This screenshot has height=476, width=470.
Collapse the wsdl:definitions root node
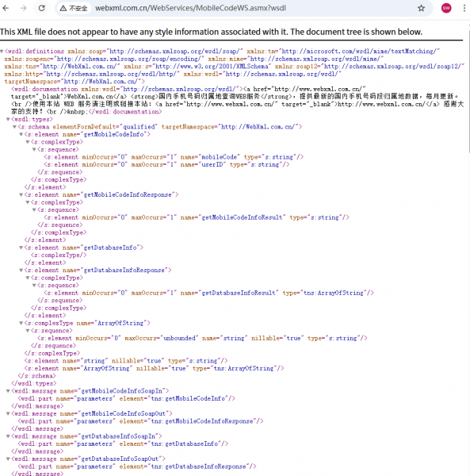[2, 52]
